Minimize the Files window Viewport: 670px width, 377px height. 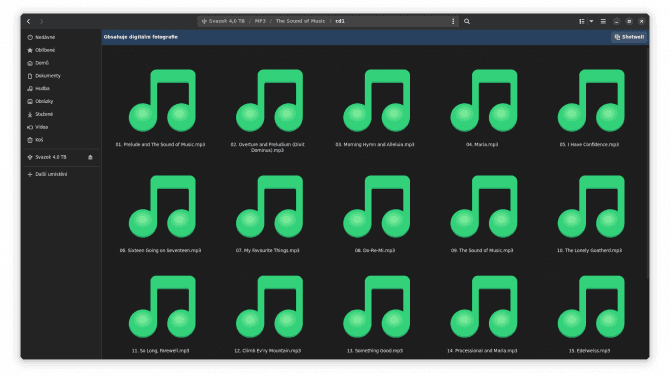coord(616,21)
